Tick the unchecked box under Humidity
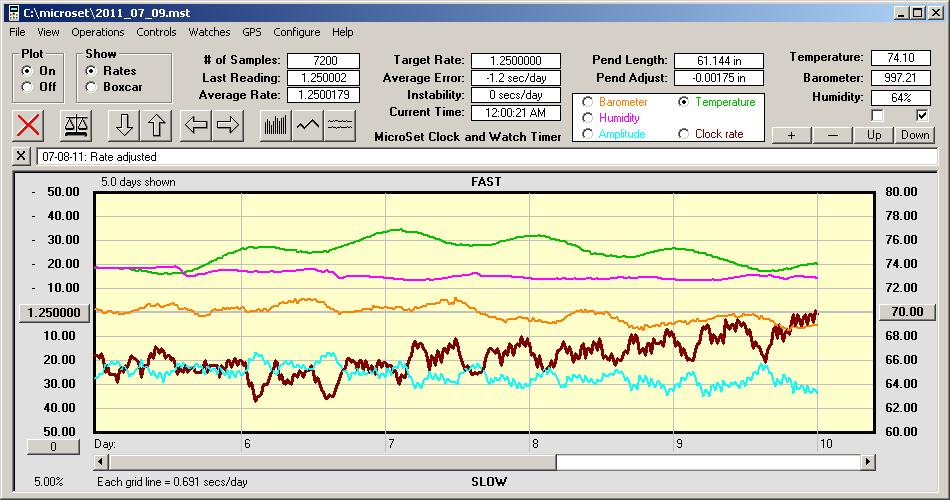 tap(877, 115)
